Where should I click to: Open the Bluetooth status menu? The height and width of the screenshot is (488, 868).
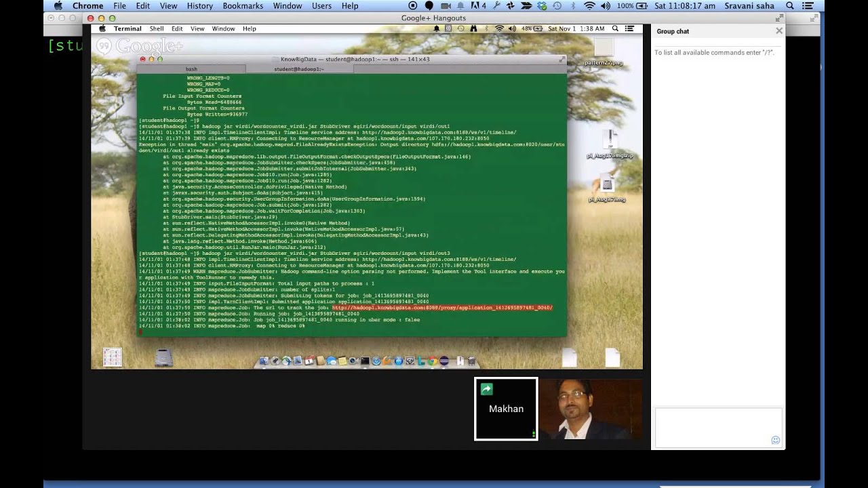573,5
